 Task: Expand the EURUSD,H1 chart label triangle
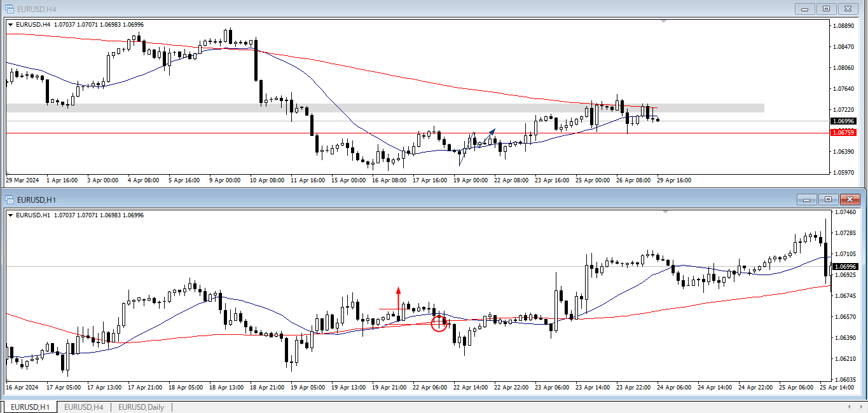click(x=10, y=215)
